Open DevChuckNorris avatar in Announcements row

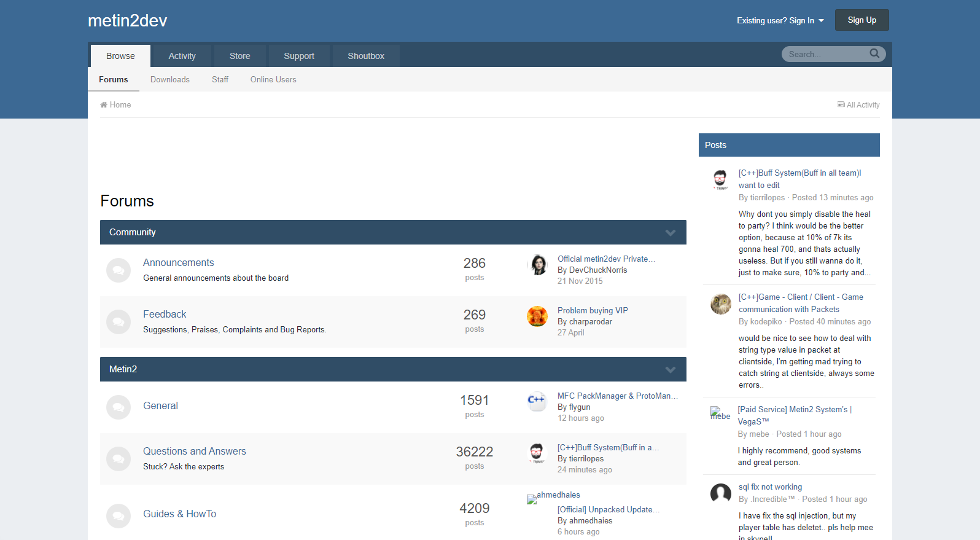point(537,265)
